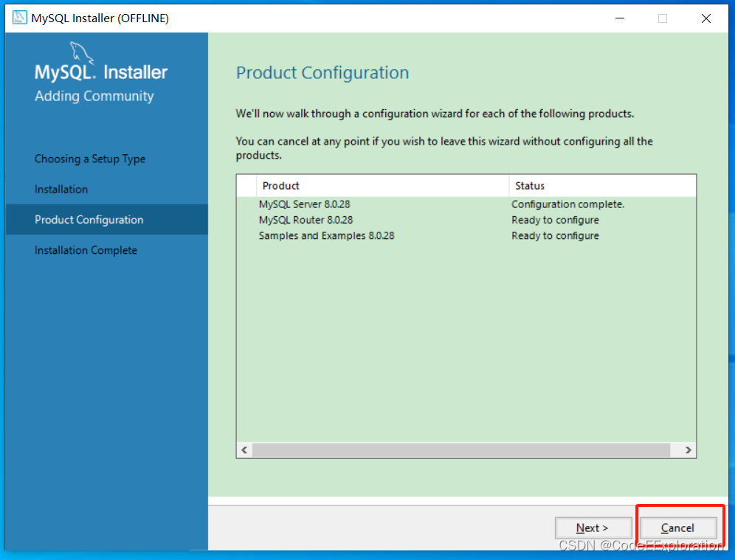Click Ready to configure status for MySQL Router
This screenshot has height=560, width=735.
[555, 220]
